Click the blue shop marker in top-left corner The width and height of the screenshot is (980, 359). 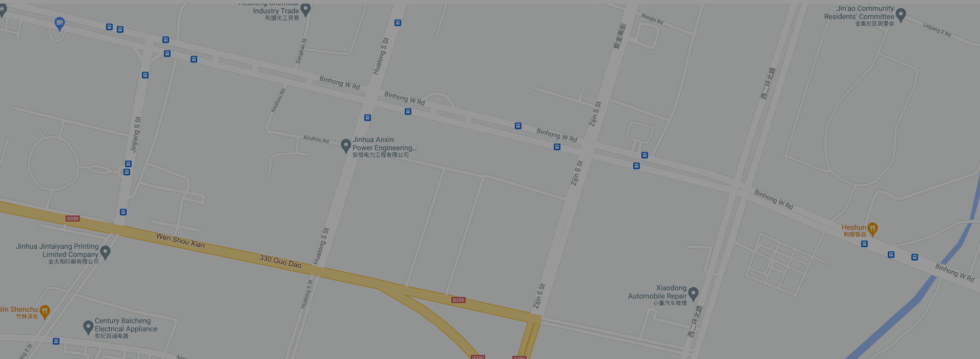click(x=60, y=24)
